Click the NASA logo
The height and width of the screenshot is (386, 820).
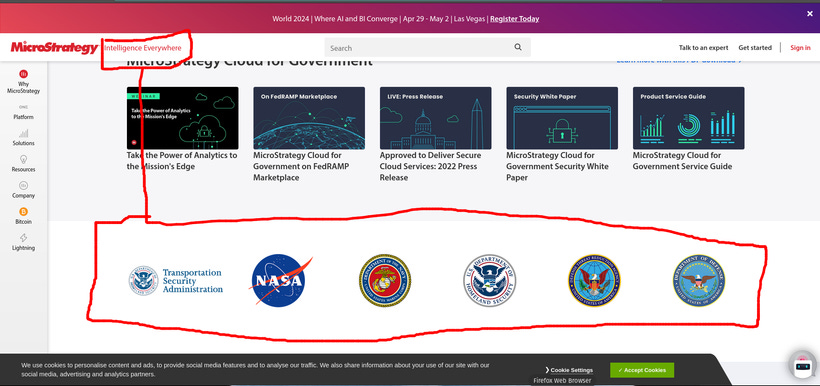(x=281, y=280)
